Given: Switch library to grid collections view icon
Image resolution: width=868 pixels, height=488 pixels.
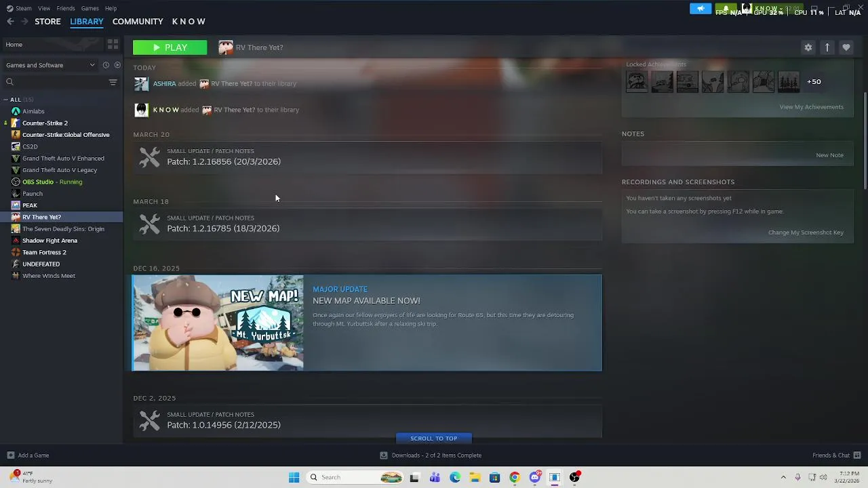Looking at the screenshot, I should click(x=113, y=45).
